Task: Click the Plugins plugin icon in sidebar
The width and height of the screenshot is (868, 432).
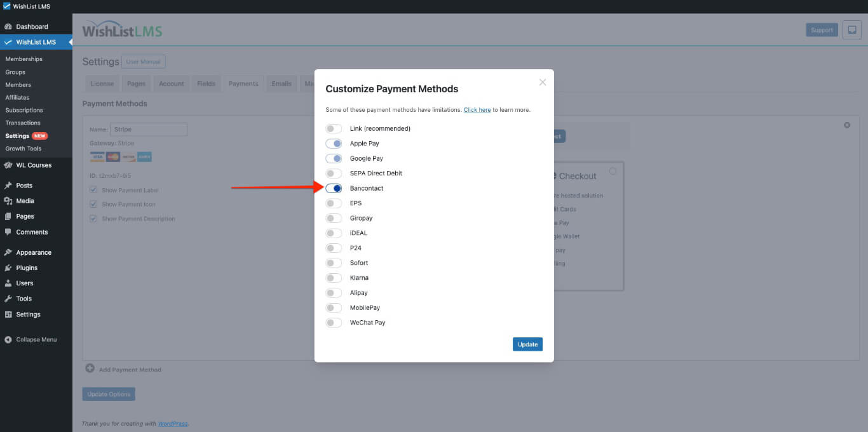Action: [x=9, y=267]
